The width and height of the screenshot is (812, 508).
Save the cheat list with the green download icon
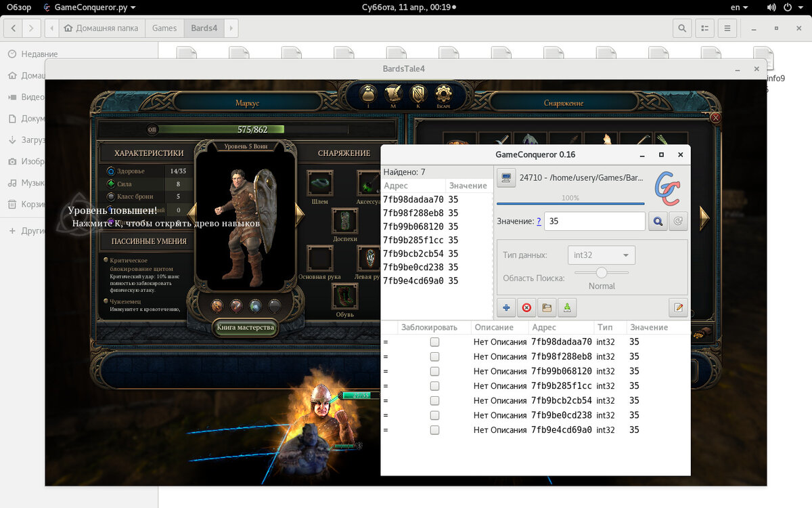[x=567, y=308]
